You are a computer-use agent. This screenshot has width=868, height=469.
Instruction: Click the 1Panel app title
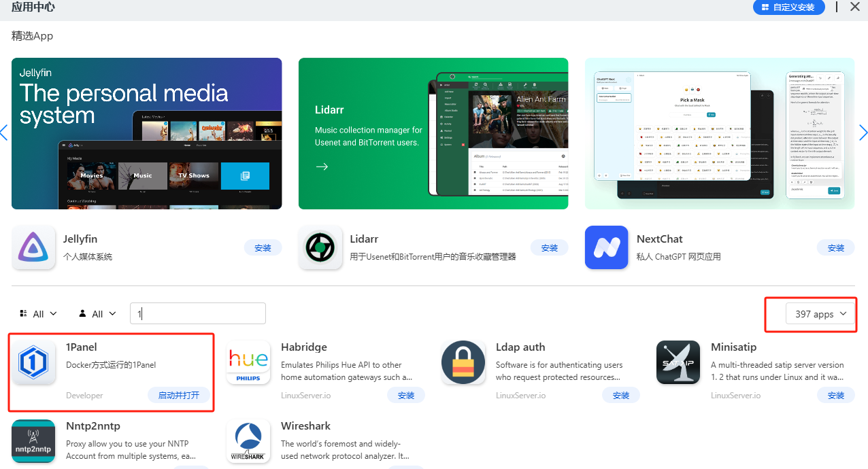pos(82,347)
